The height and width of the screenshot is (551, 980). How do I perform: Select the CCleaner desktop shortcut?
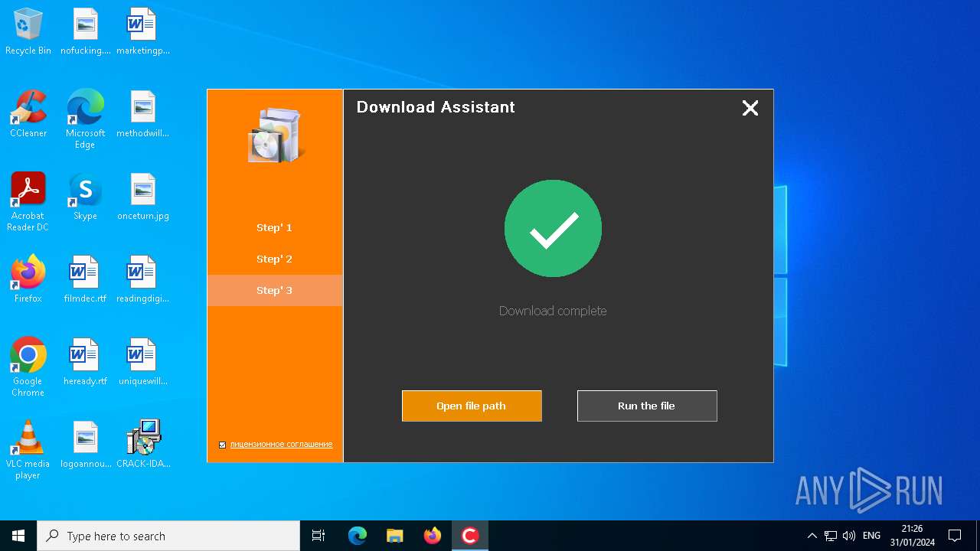28,114
